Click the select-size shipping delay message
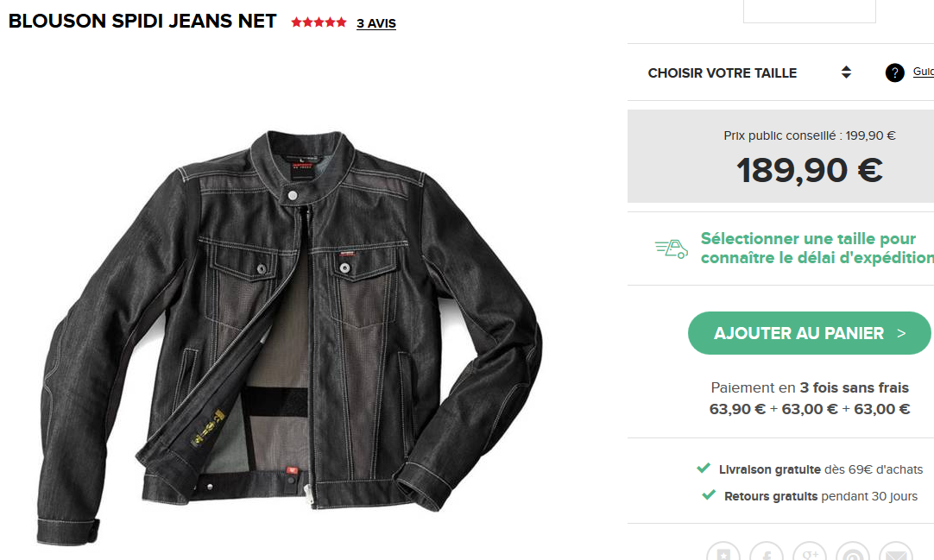 817,249
